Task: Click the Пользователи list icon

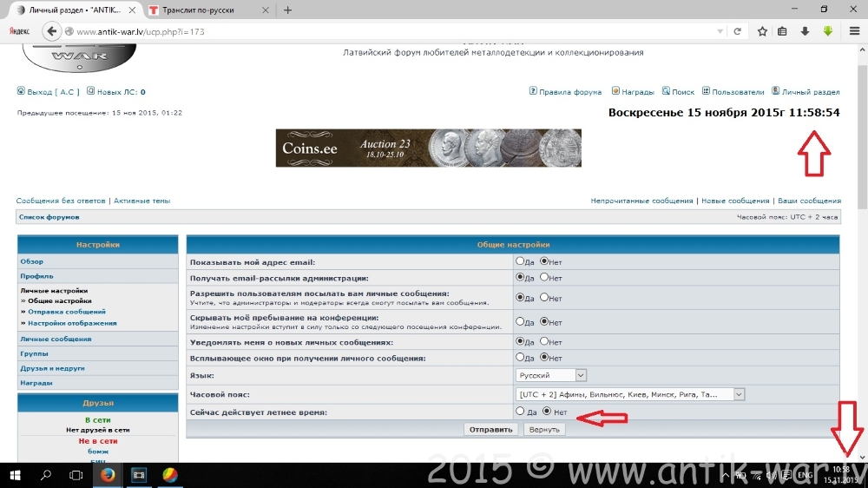Action: coord(706,91)
